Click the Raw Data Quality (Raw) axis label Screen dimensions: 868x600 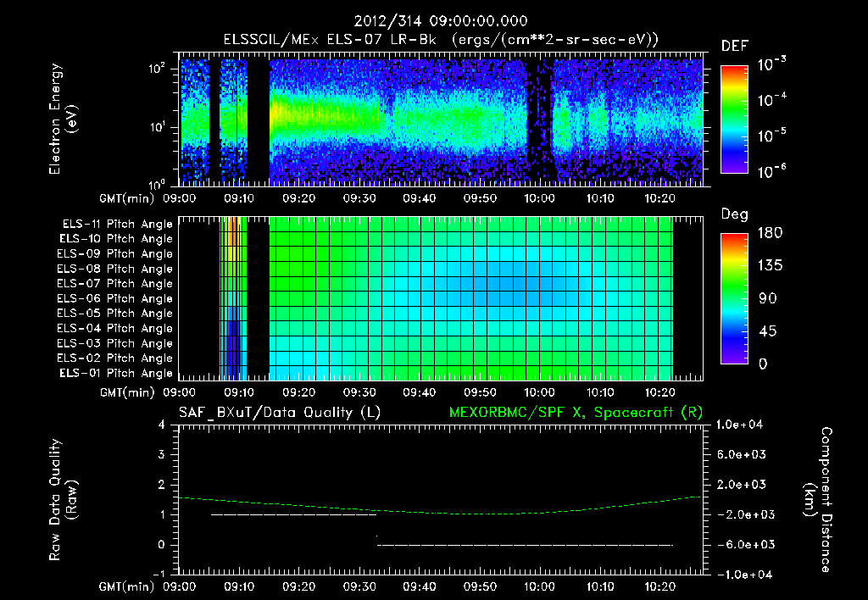coord(63,499)
